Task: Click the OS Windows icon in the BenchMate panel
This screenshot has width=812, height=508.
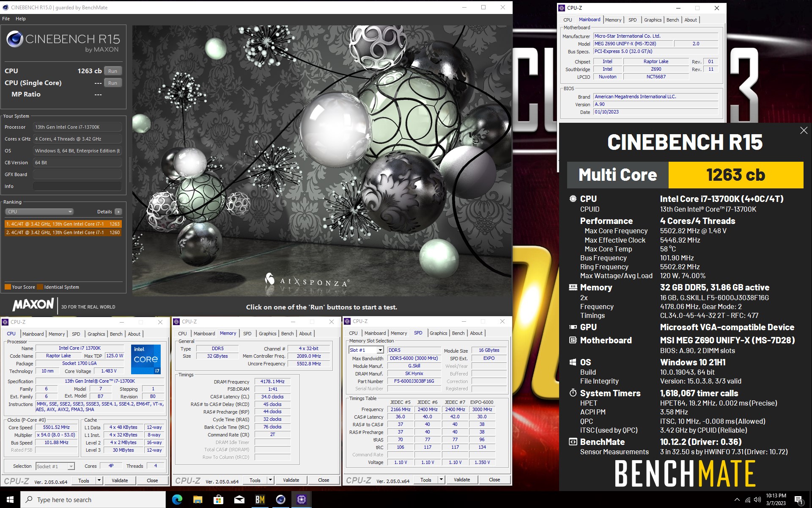Action: click(573, 362)
